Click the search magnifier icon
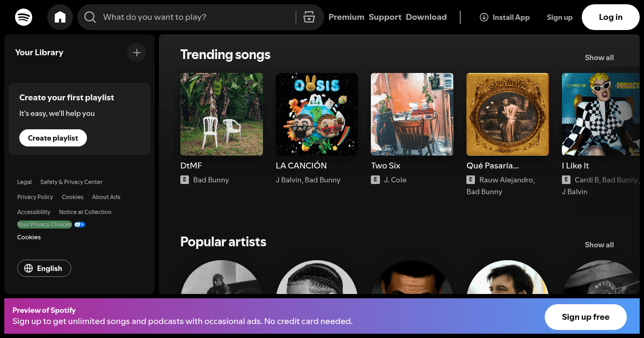The image size is (644, 338). click(90, 17)
